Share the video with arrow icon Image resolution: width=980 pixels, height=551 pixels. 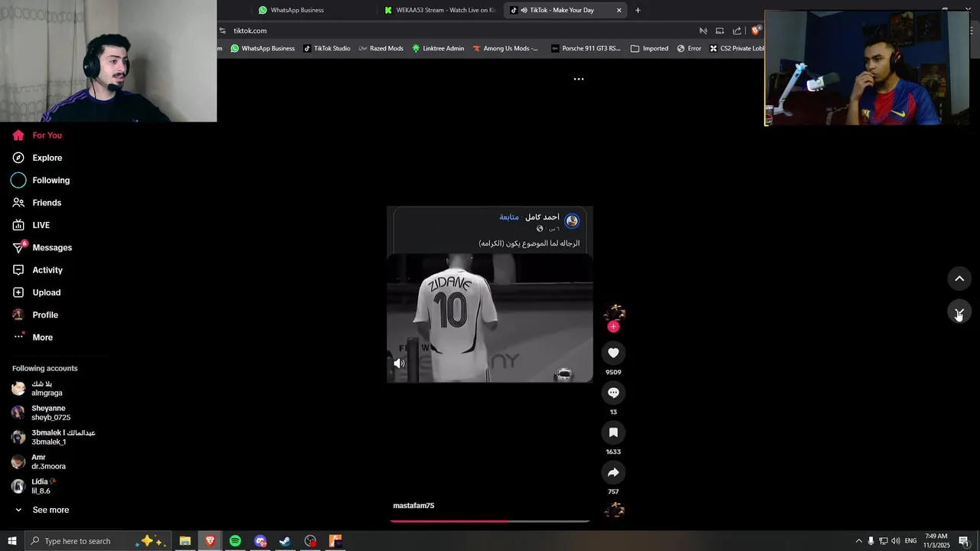[x=613, y=472]
